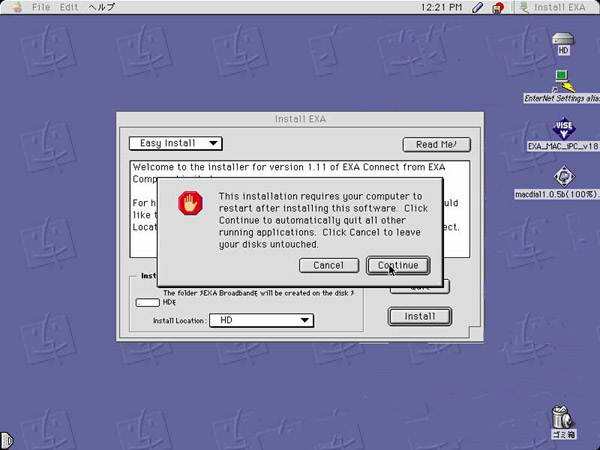
Task: Click the menu bar clock showing 12:21 PM
Action: tap(440, 8)
